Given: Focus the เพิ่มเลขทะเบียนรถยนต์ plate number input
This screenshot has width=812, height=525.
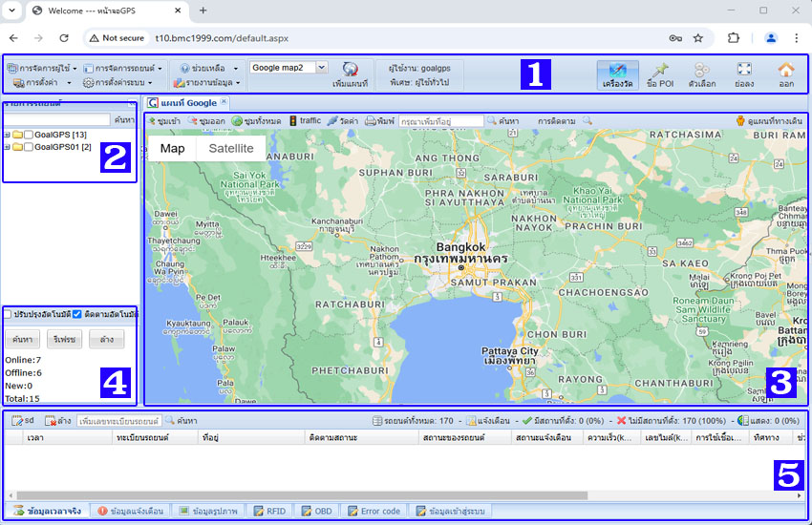Looking at the screenshot, I should coord(119,421).
